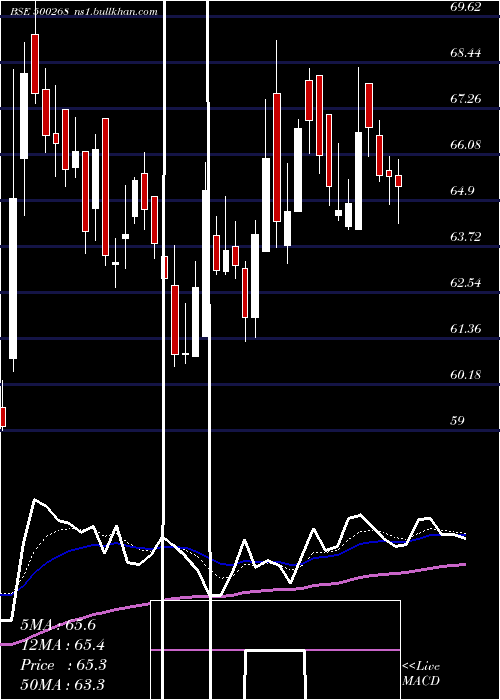Click the first red candle near 59
The image size is (500, 700).
[x=3, y=417]
